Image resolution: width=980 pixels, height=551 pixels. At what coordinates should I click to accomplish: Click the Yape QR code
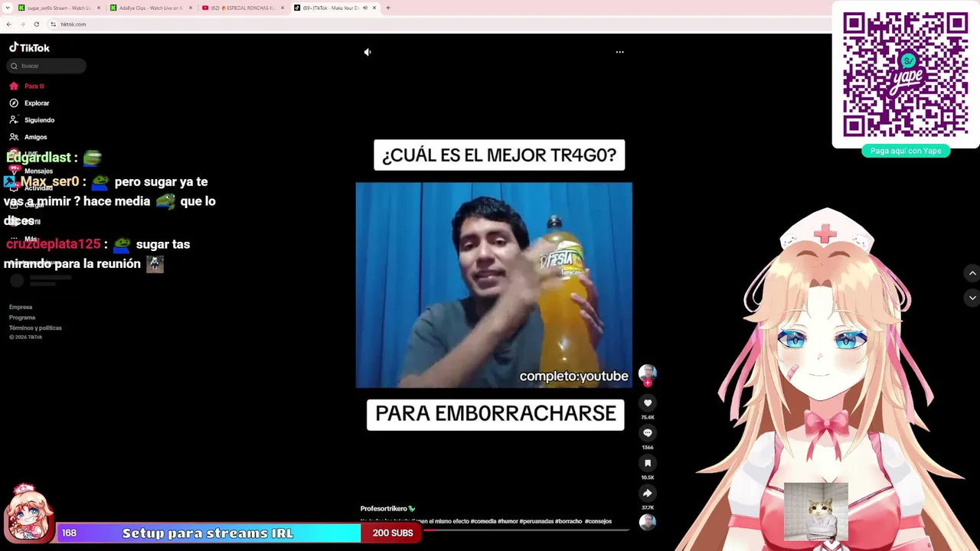(x=906, y=74)
